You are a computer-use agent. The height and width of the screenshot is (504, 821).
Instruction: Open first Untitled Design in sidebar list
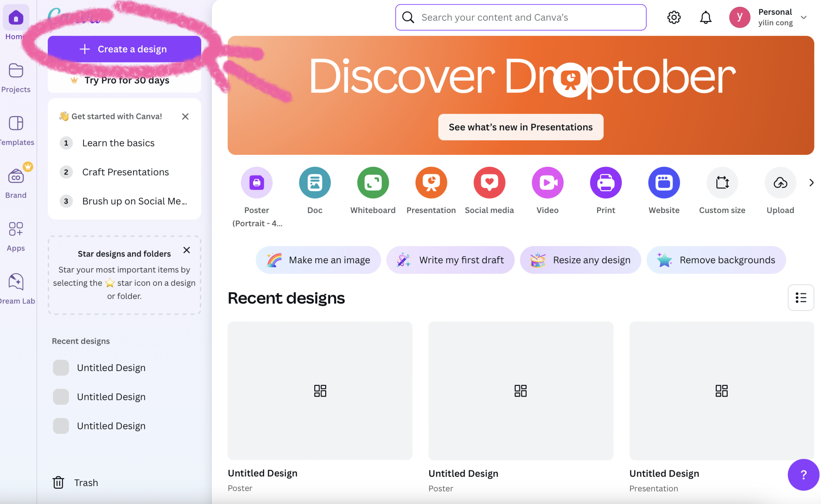tap(124, 368)
